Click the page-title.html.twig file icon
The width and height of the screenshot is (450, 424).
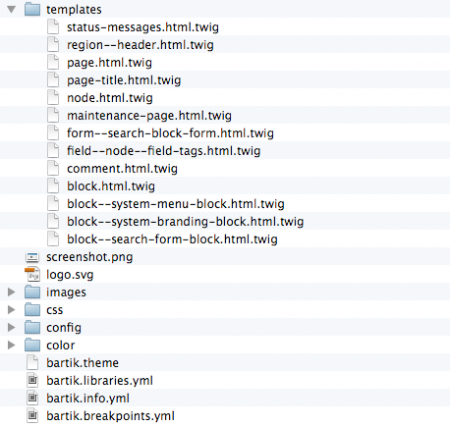coord(53,80)
